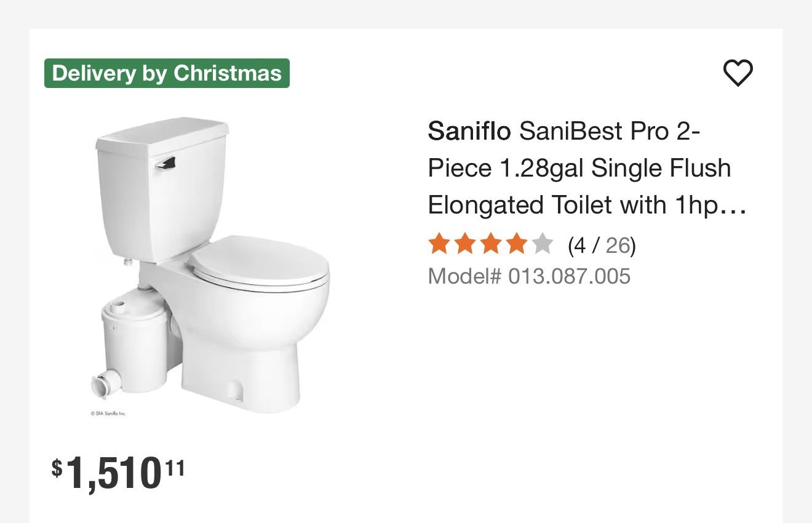Screen dimensions: 812x523
Task: Click Model# 013.087.005 text
Action: click(529, 276)
